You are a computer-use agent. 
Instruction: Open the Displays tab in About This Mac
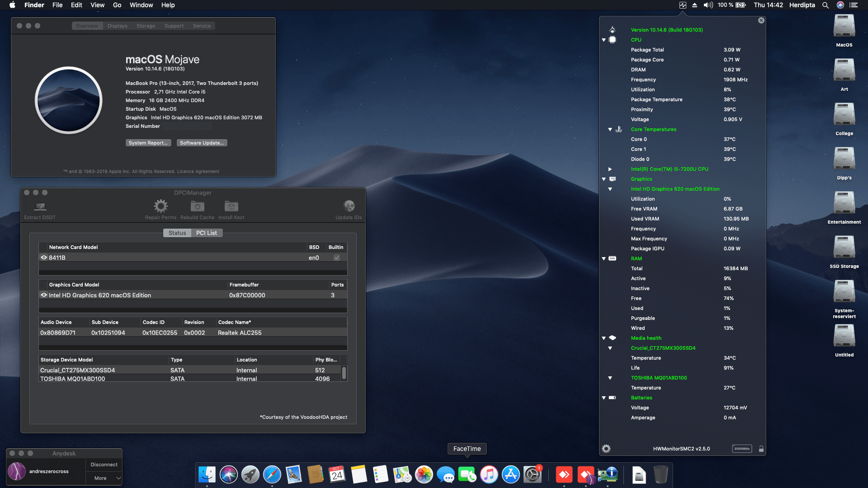click(117, 26)
